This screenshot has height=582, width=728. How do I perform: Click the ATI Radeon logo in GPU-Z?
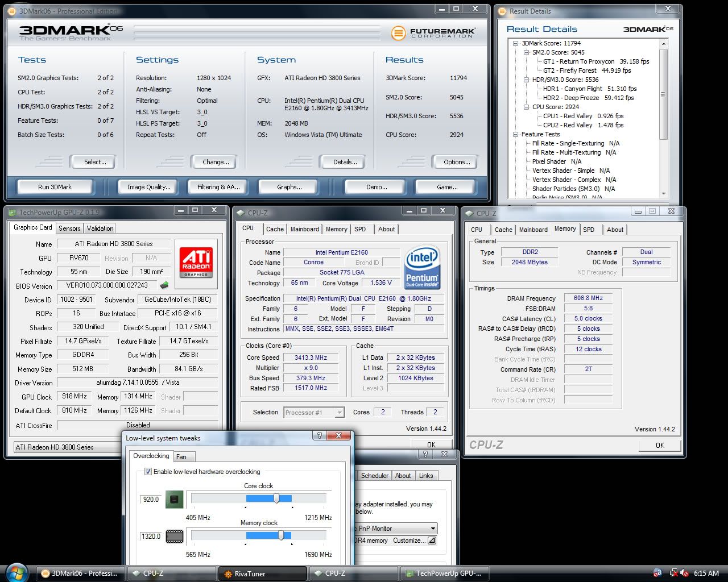point(196,262)
